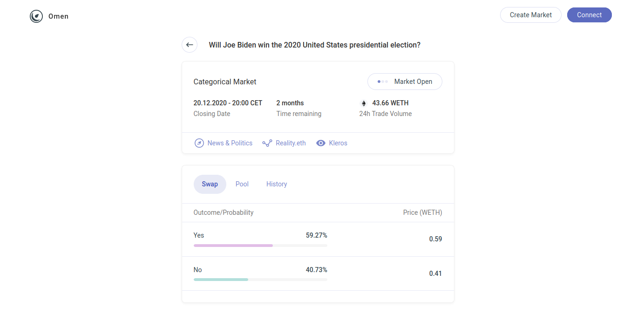This screenshot has height=315, width=644.
Task: Open the News & Politics category link
Action: pos(230,143)
